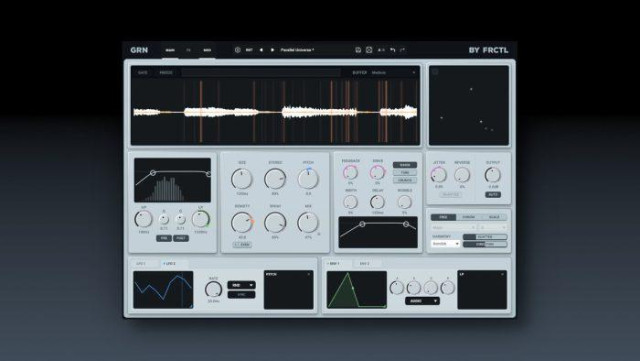The image size is (640, 361).
Task: Toggle the QUANTIZE button under JITTER
Action: click(x=451, y=194)
